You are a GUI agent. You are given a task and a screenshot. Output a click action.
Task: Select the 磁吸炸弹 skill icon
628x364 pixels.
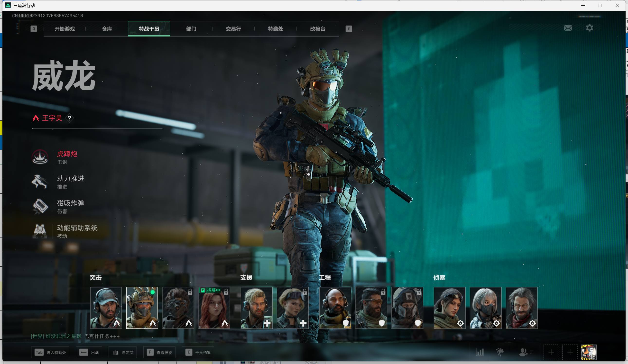[40, 207]
